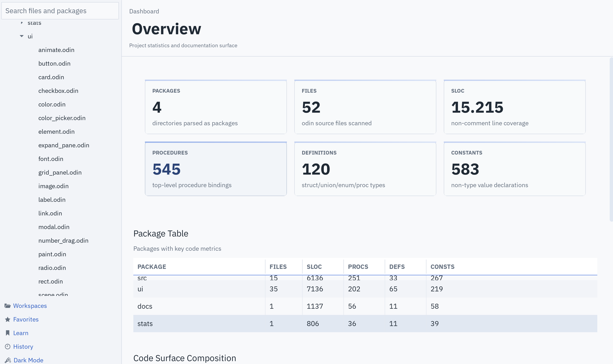Collapse the ui folder tree arrow
This screenshot has height=364, width=613.
pyautogui.click(x=22, y=36)
